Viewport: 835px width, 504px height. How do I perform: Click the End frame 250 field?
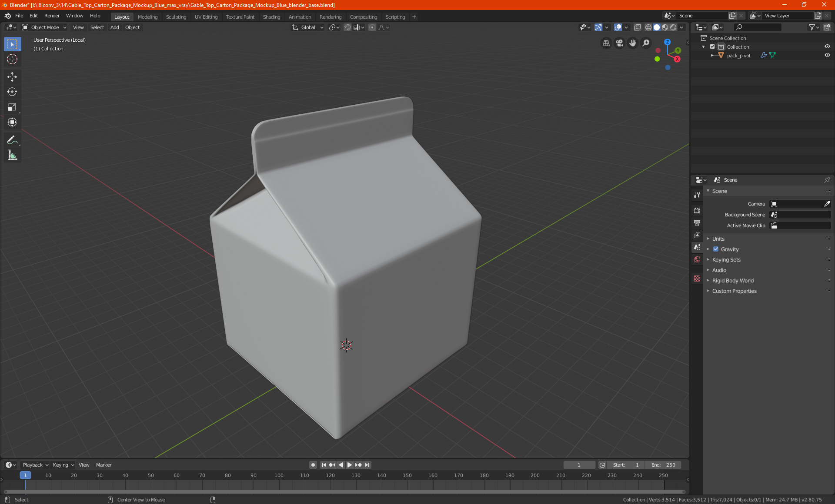(x=663, y=465)
